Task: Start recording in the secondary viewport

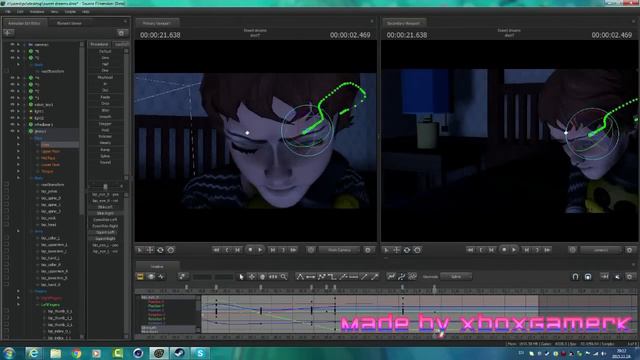Action: 504,250
